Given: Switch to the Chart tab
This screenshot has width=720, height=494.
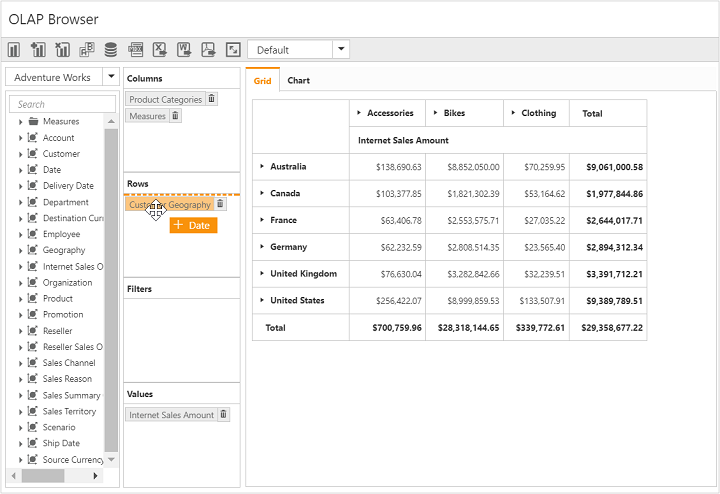Looking at the screenshot, I should point(298,80).
